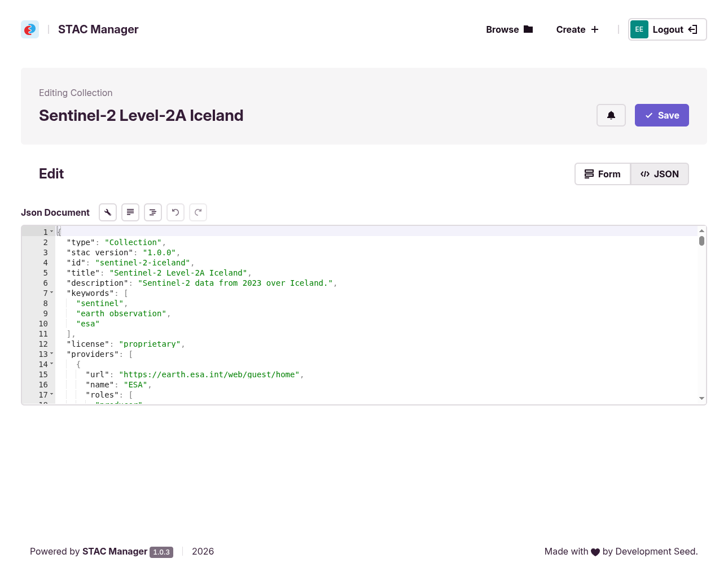Click the form icon in Form tab

[589, 174]
